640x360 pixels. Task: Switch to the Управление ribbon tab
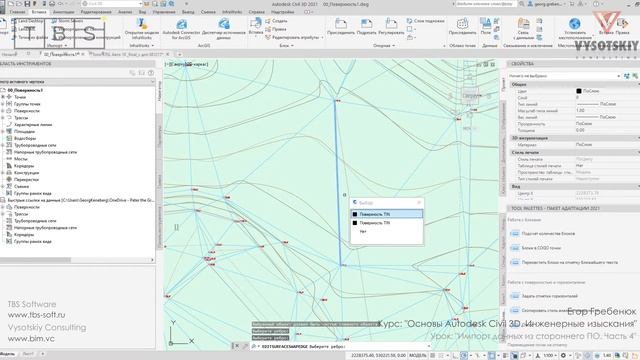164,12
